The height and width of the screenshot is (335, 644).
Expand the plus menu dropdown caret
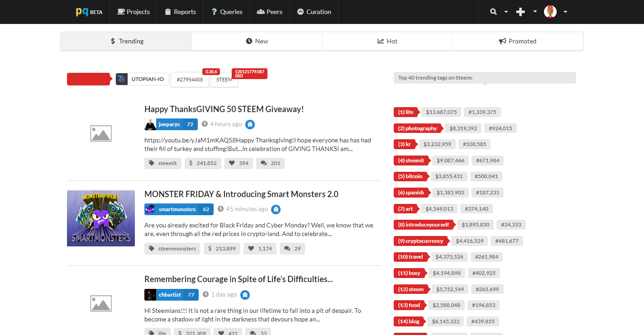[x=535, y=12]
